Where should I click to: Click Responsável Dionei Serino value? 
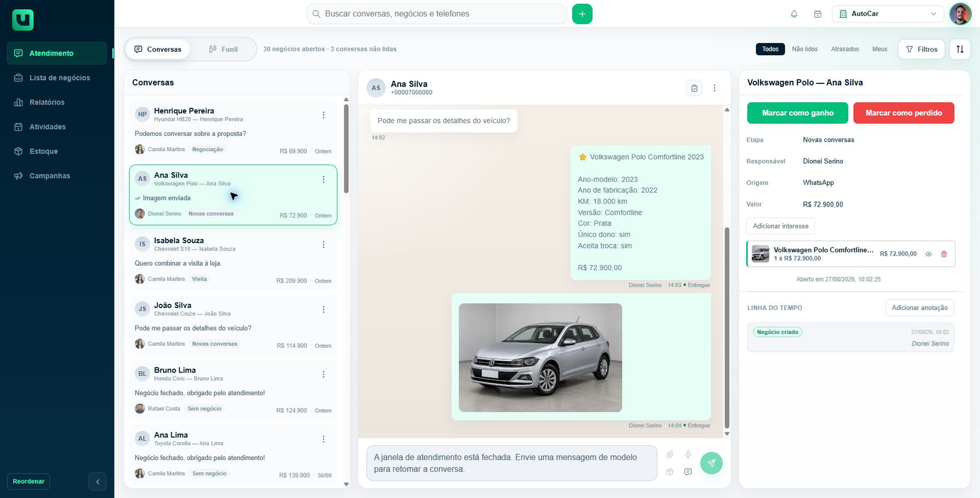[x=823, y=161]
